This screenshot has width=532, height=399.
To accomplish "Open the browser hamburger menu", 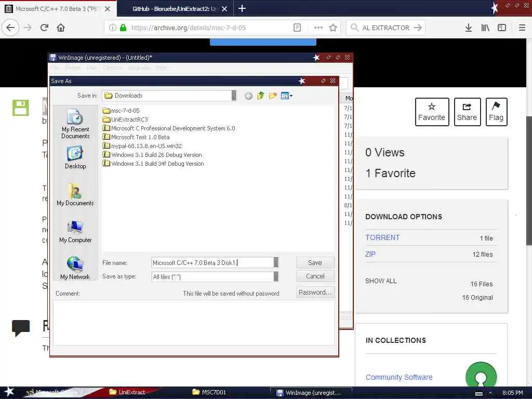I will pos(522,28).
